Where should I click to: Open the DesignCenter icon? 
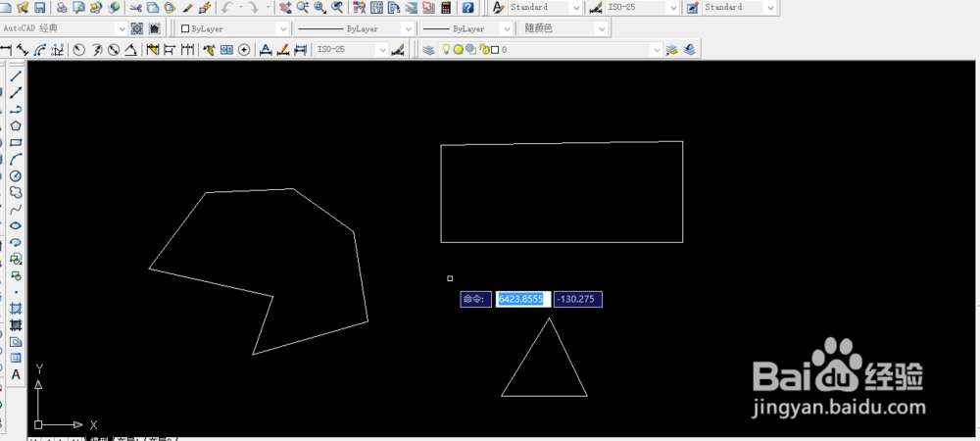click(377, 8)
